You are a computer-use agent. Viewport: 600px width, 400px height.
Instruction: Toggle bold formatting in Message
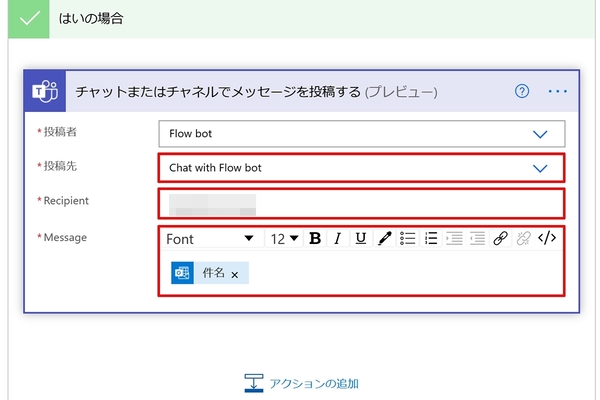point(315,238)
